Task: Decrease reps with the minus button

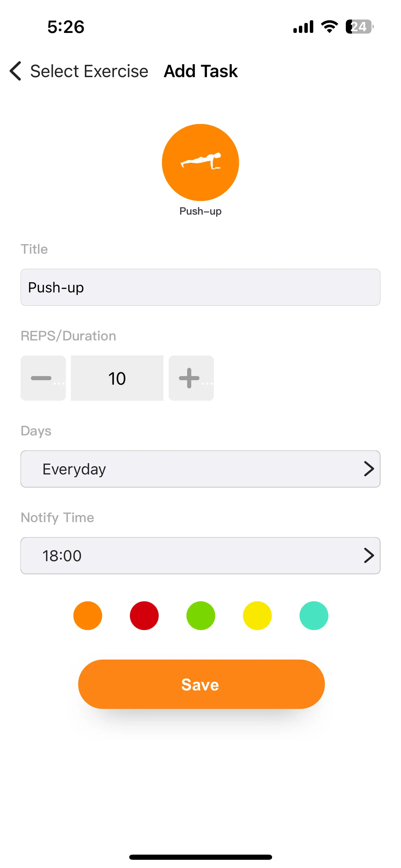Action: pyautogui.click(x=43, y=378)
